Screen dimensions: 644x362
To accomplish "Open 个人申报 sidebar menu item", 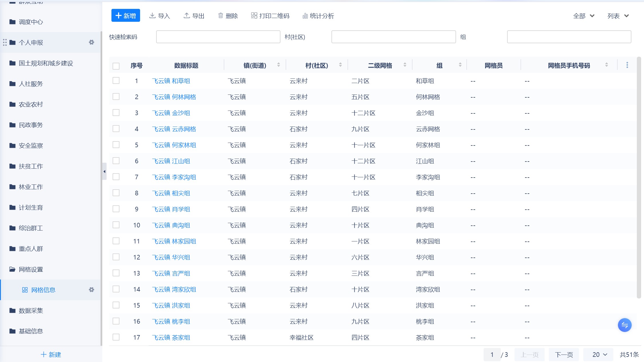I will (50, 42).
